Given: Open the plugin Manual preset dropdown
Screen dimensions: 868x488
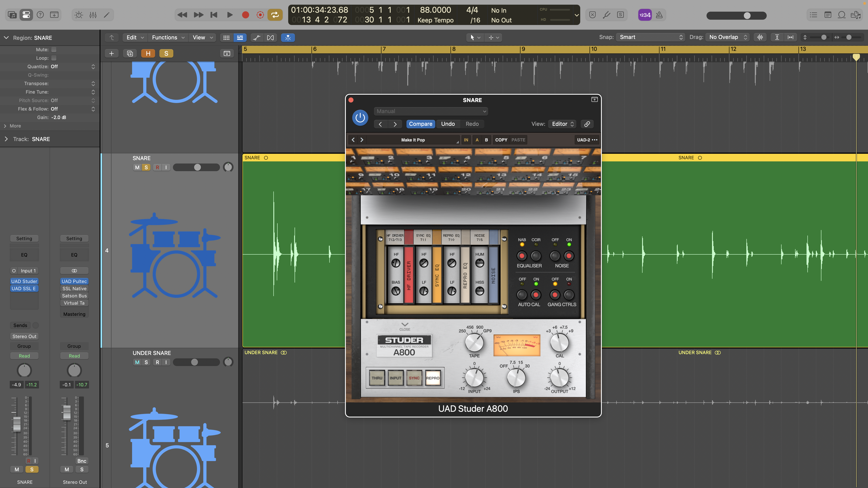Looking at the screenshot, I should 431,111.
